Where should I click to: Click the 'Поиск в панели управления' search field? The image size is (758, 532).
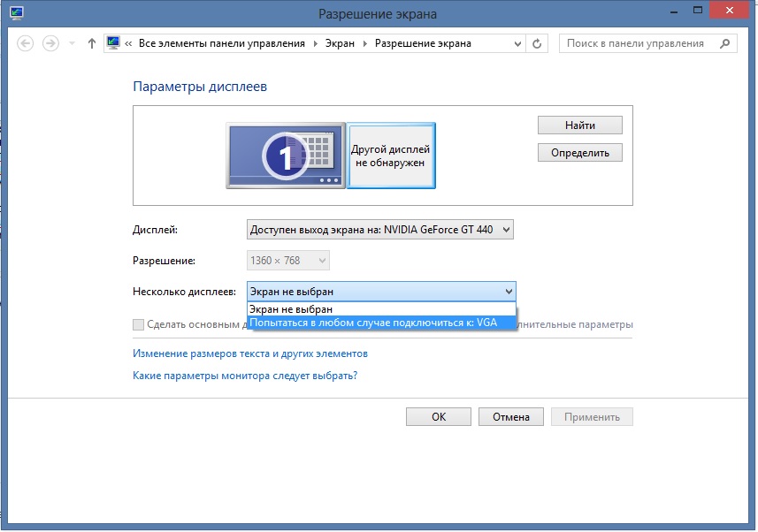[647, 43]
